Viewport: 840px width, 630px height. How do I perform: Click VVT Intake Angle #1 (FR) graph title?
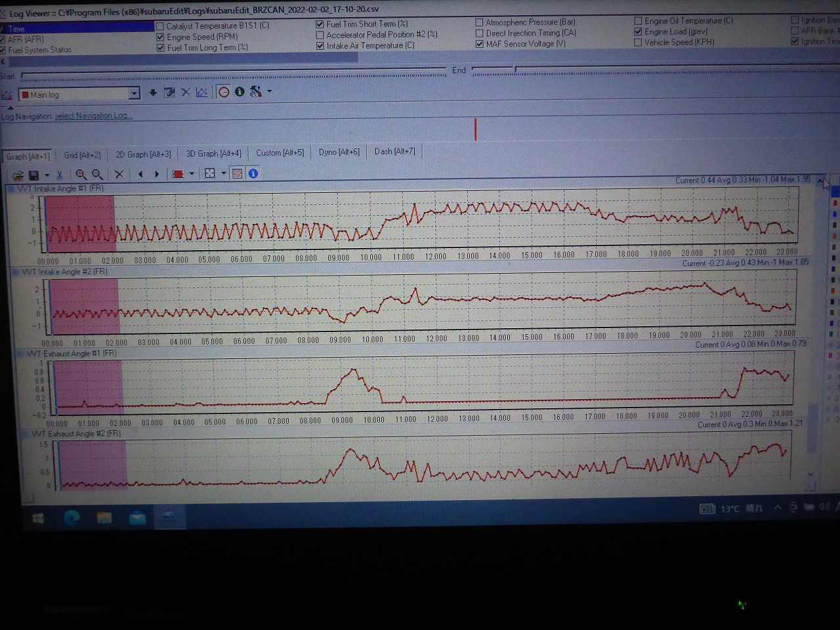[60, 189]
